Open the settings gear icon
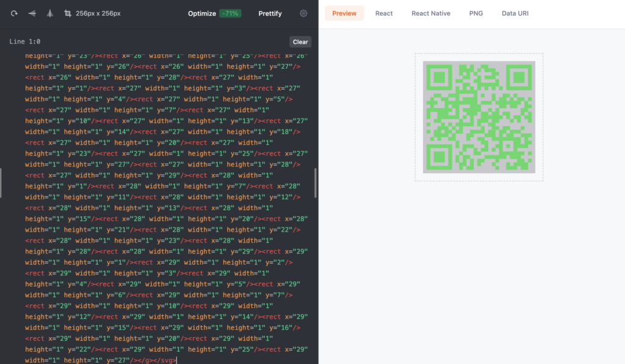625x364 pixels. point(303,13)
